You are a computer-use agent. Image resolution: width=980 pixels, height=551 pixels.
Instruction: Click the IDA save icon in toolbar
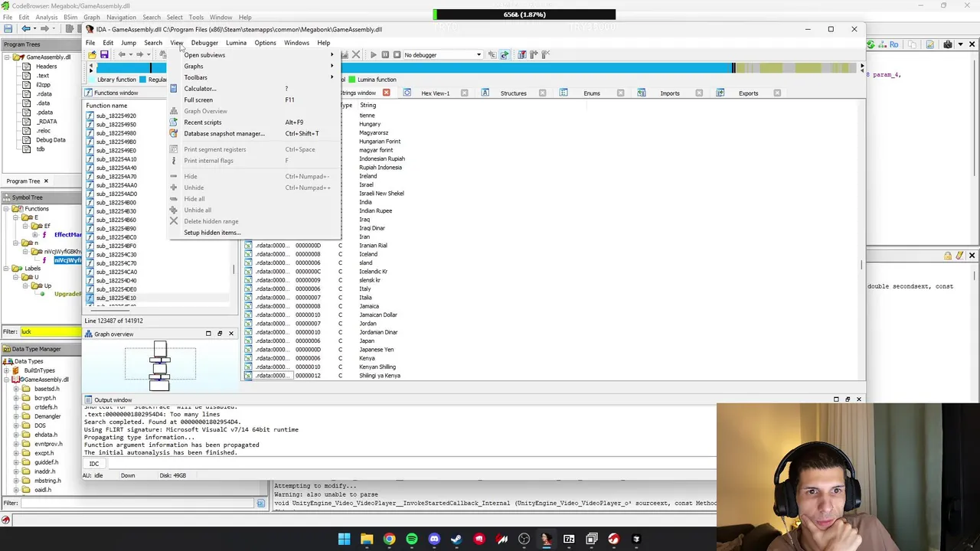[104, 55]
